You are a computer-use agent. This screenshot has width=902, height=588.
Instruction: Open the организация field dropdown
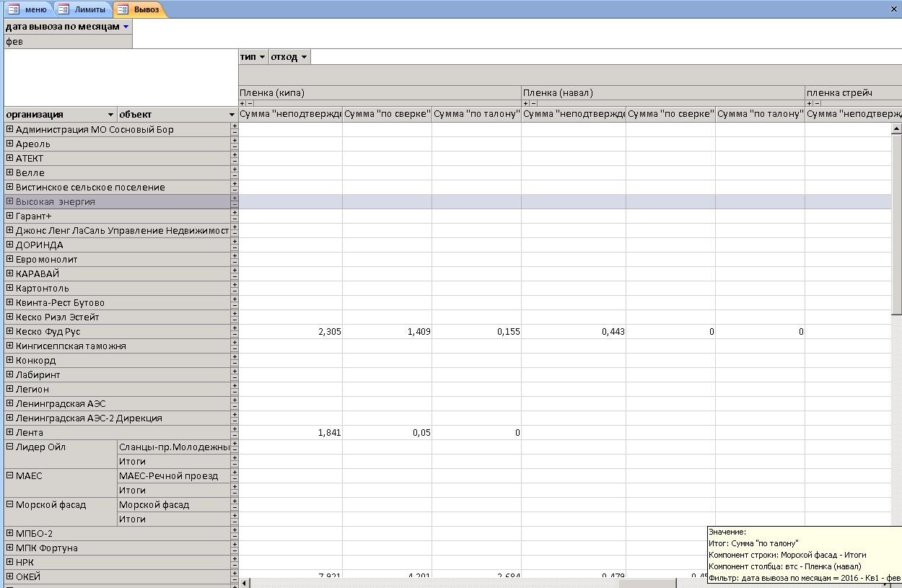coord(110,115)
